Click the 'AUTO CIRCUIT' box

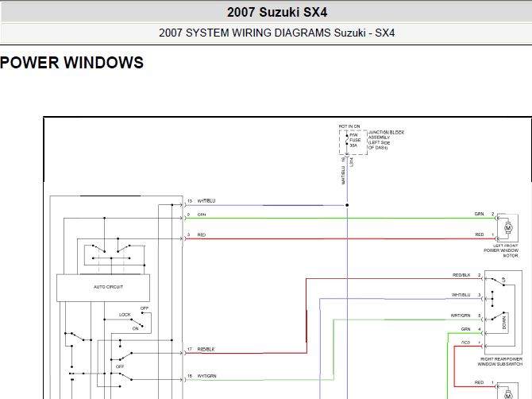[103, 288]
